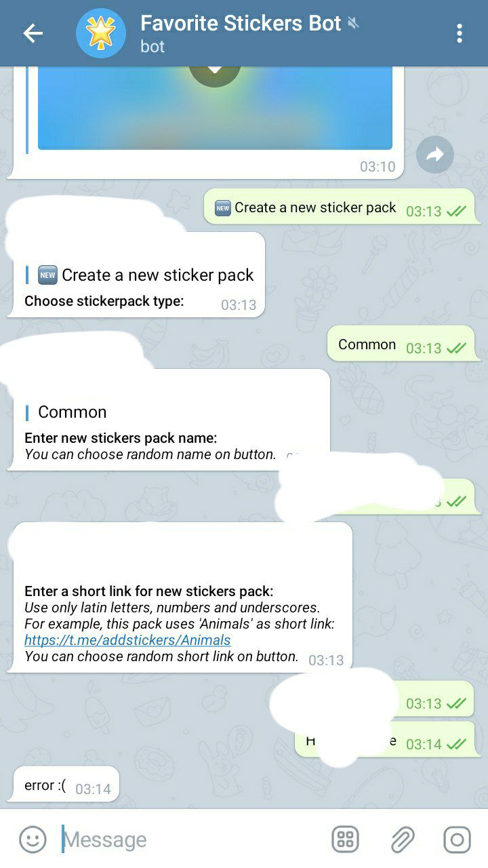Tap the back arrow in header
The width and height of the screenshot is (488, 868).
33,33
